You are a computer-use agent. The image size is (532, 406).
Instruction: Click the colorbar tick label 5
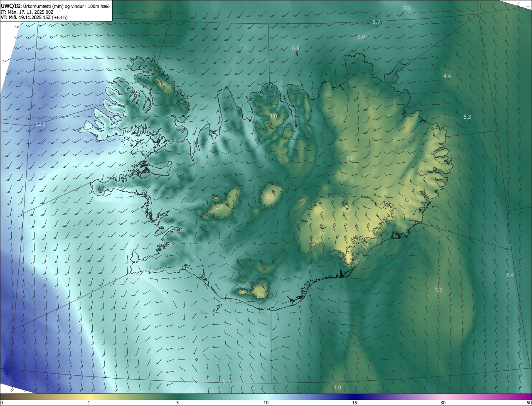(x=177, y=403)
